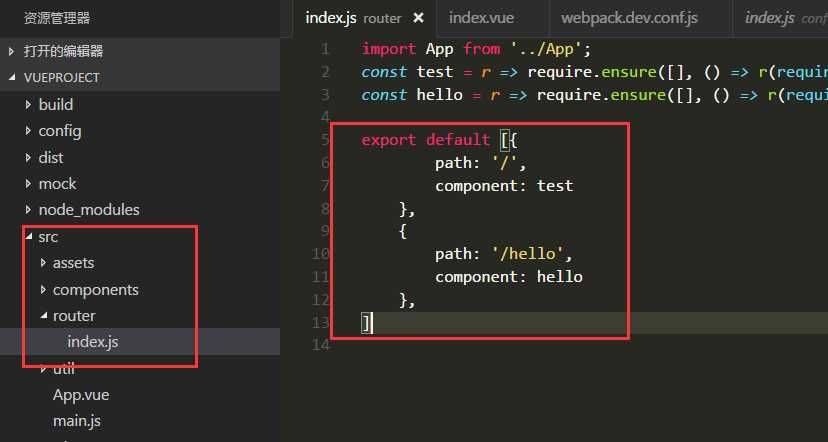Select the mock folder
The width and height of the screenshot is (828, 442).
point(57,184)
